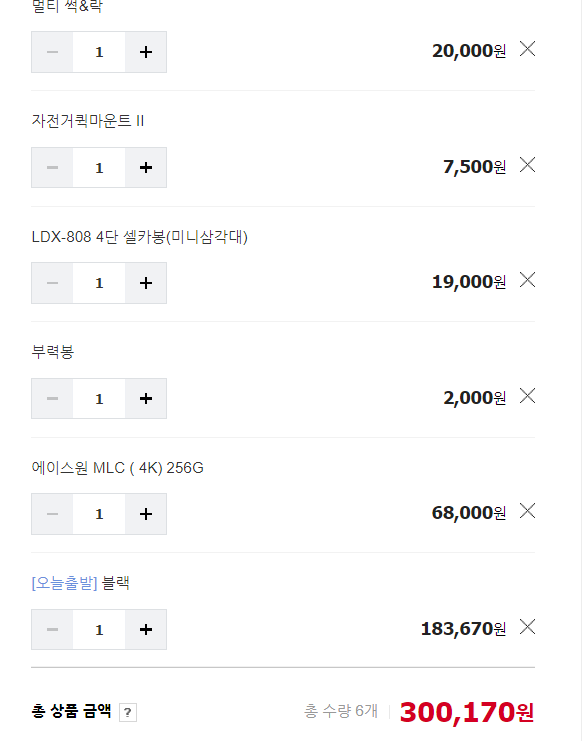The width and height of the screenshot is (587, 741).
Task: Delete the LDX-808 4단 셀카봉 option
Action: 527,280
